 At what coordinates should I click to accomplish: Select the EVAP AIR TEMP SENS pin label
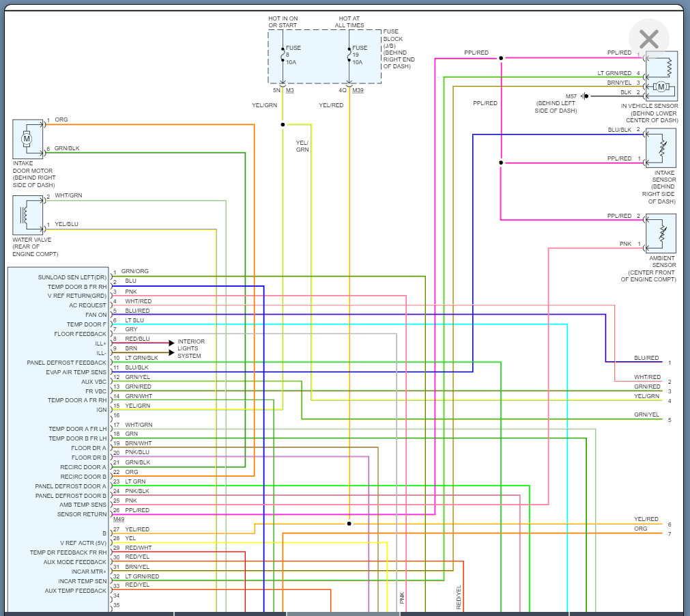76,372
